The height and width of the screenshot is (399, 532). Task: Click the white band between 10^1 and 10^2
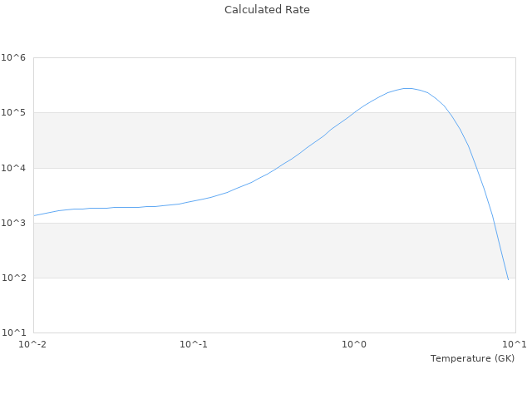[x=249, y=305]
